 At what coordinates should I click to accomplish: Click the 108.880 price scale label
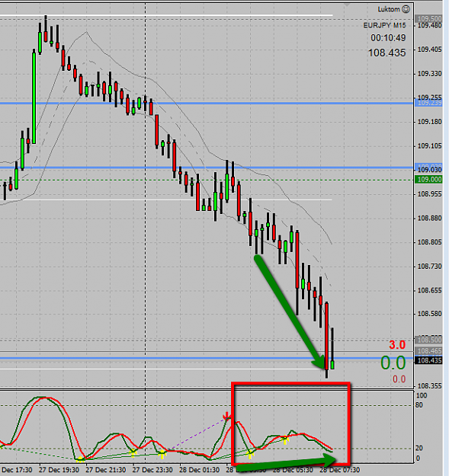[429, 218]
